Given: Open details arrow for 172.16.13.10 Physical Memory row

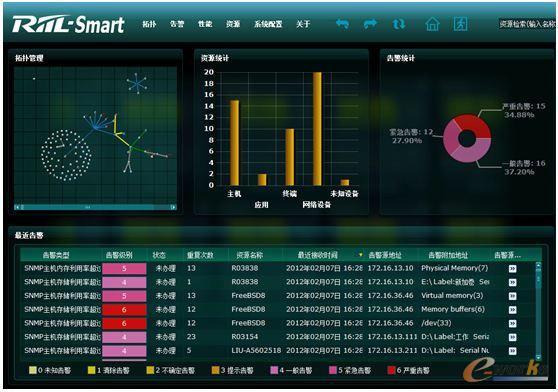Looking at the screenshot, I should click(x=512, y=269).
